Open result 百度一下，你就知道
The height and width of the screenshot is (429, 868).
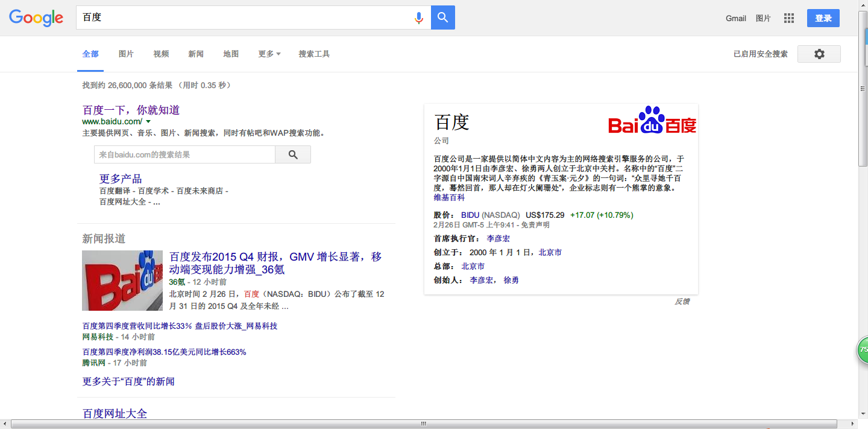click(131, 110)
